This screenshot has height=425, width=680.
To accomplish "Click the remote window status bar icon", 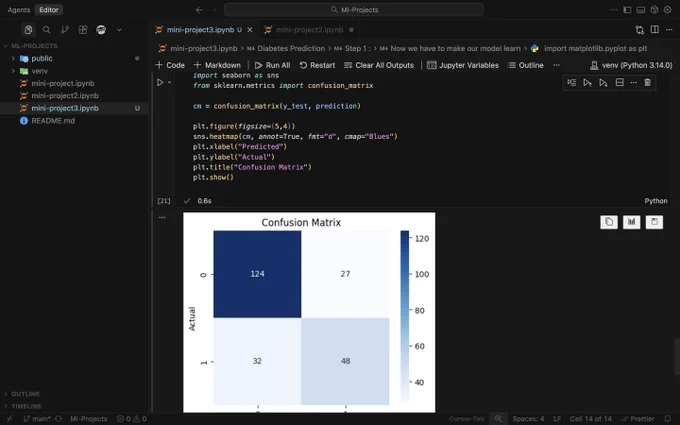I will click(10, 418).
